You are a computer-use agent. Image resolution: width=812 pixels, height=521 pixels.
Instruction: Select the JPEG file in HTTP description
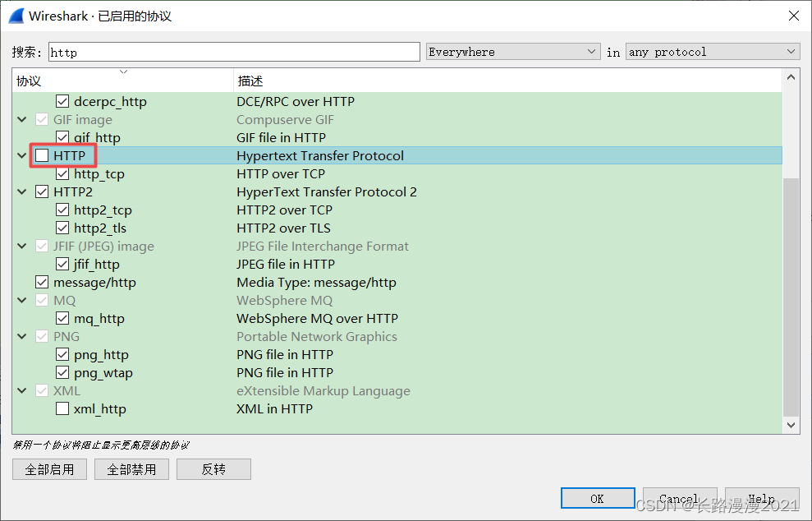pos(286,265)
